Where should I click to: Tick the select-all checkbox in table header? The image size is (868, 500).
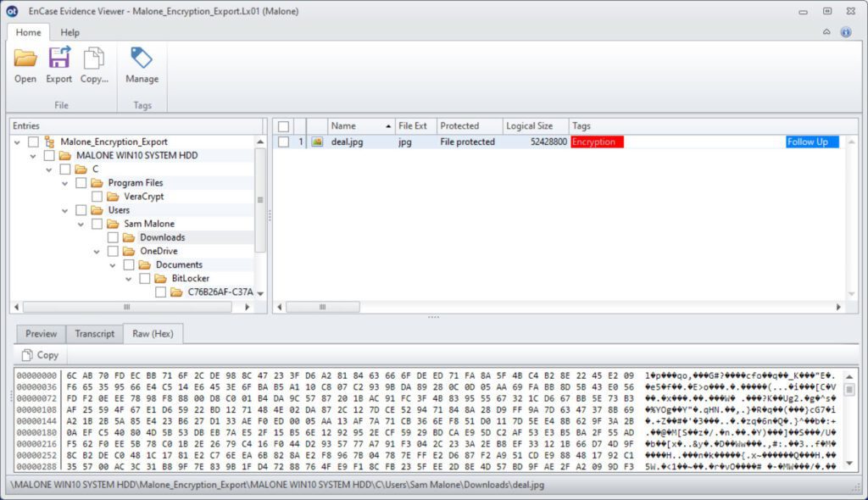point(283,126)
